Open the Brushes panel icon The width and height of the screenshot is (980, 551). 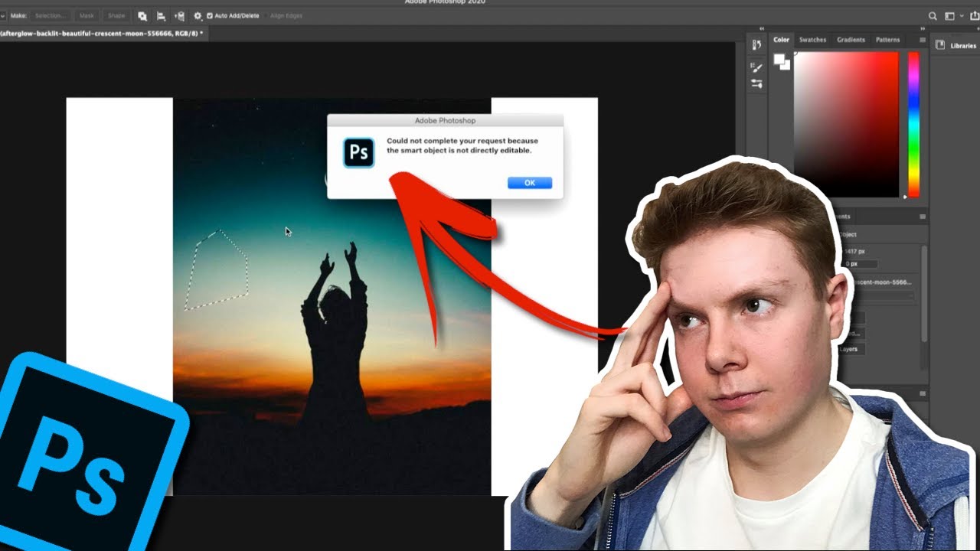point(756,83)
